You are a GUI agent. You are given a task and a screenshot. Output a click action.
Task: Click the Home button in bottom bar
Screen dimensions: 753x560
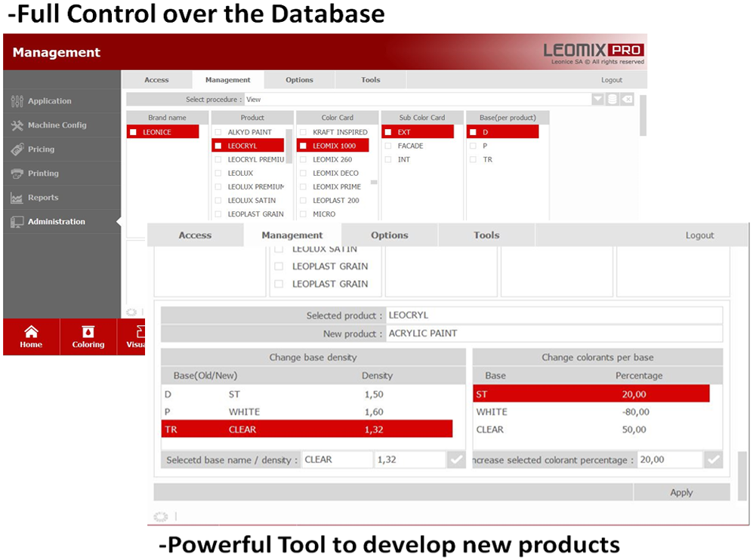31,337
